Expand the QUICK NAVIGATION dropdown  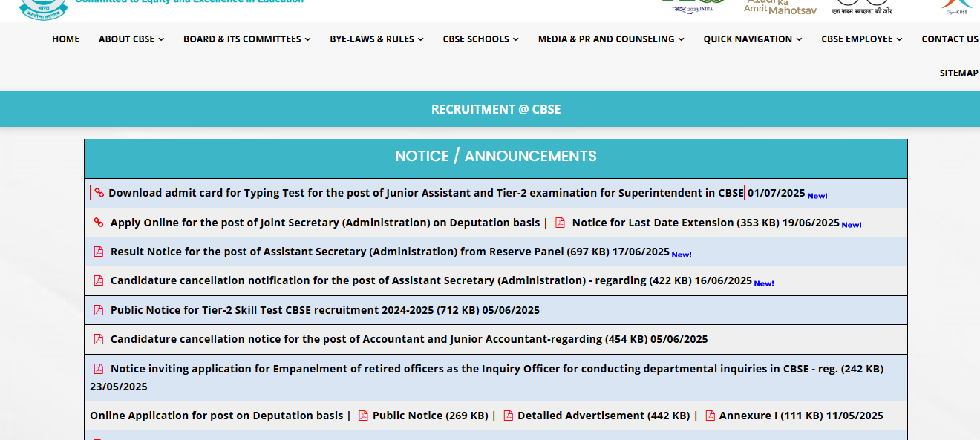click(x=753, y=39)
